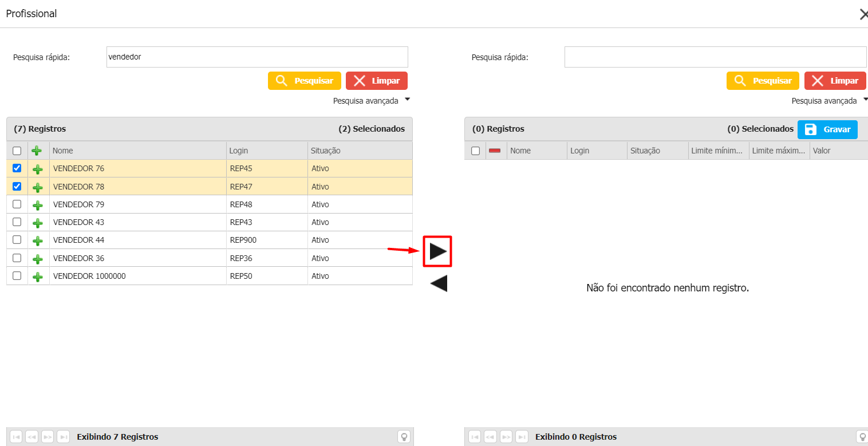Image resolution: width=868 pixels, height=446 pixels.
Task: Go to first page in left grid pager
Action: [x=16, y=437]
